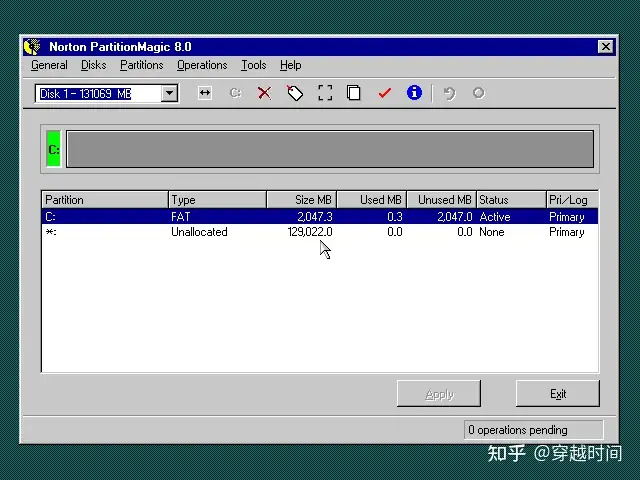This screenshot has width=640, height=480.
Task: Click the Pri/Log column header
Action: click(x=572, y=200)
